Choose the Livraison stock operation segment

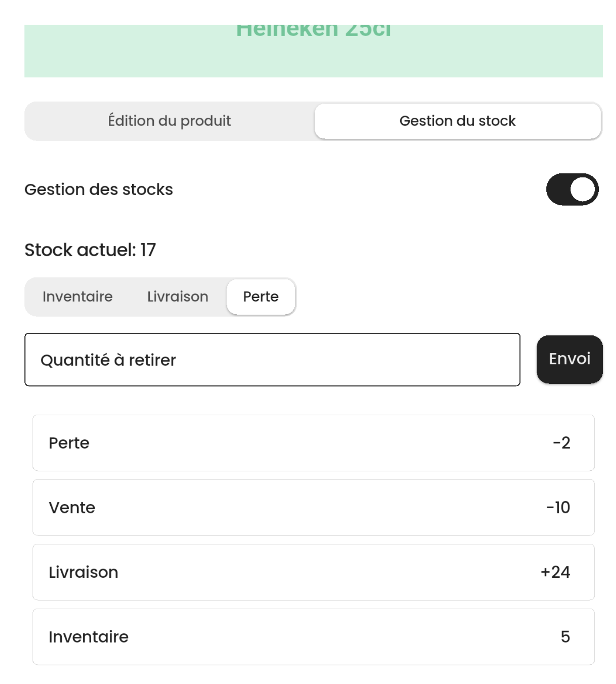tap(178, 297)
